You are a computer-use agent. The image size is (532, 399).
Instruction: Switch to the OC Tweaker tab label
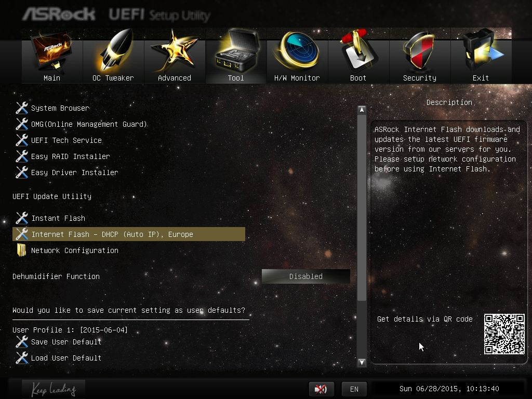pos(113,78)
